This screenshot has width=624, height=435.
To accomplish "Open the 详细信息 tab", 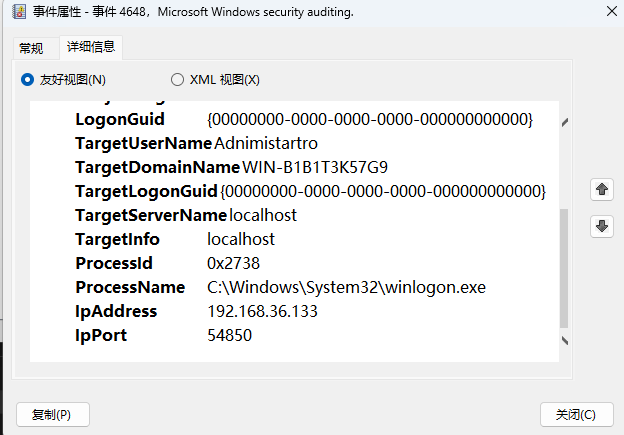I will (x=90, y=47).
